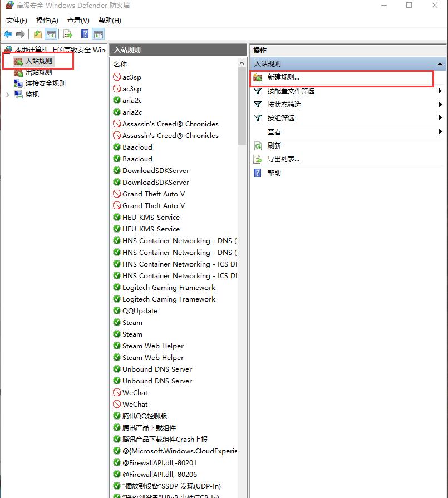Select the "播放到设备"SSDP 发现(UDP-In) rule

click(171, 486)
